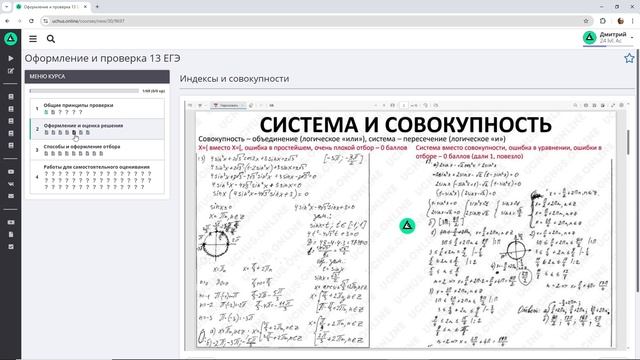Click the dark active lesson icon under 'Оформление и оценка решения'
The image size is (640, 360).
point(74,132)
